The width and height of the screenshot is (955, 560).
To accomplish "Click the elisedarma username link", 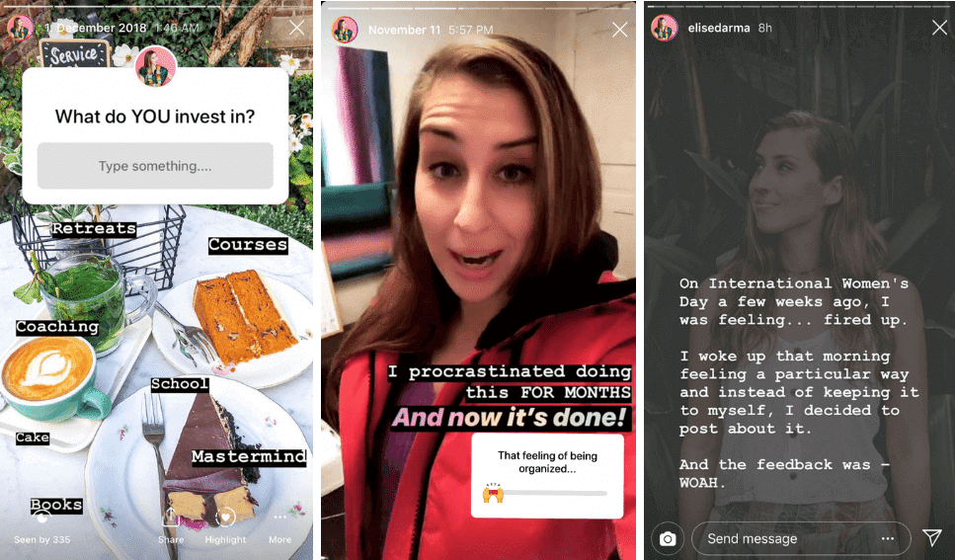I will (x=719, y=28).
